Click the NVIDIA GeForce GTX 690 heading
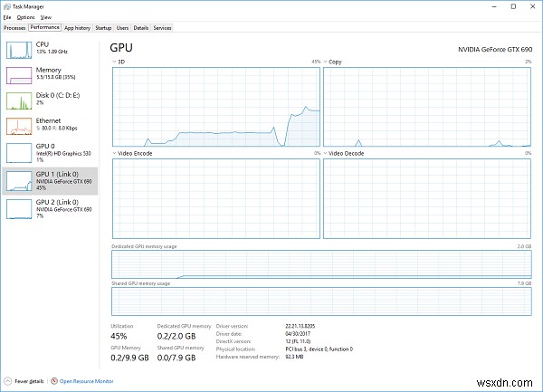 pyautogui.click(x=495, y=50)
